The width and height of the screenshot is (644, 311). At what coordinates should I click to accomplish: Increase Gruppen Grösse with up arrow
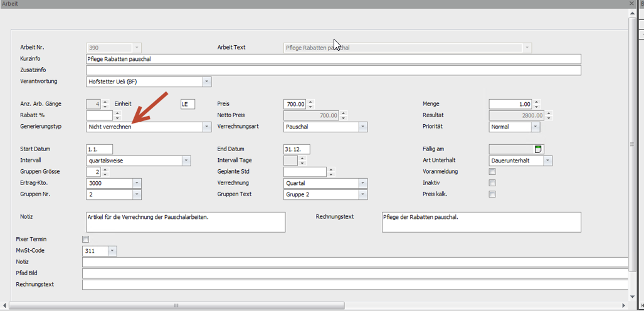pyautogui.click(x=105, y=169)
